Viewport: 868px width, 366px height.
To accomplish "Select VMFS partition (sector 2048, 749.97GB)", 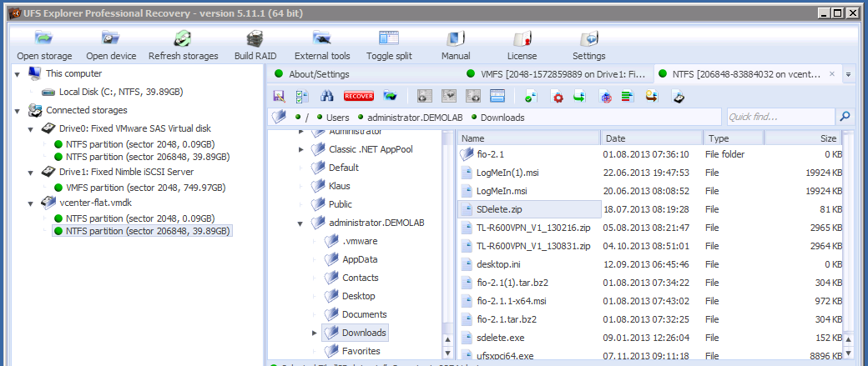I will point(145,188).
